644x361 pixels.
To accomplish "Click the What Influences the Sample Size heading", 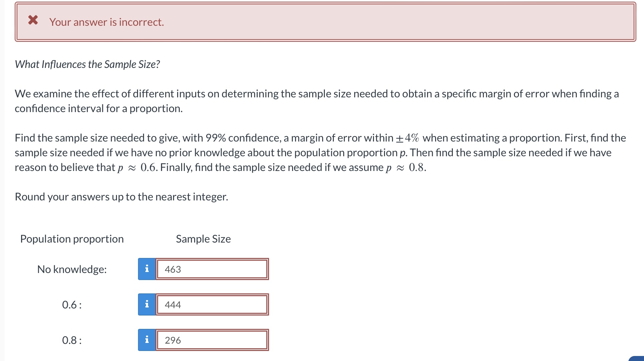I will click(x=87, y=64).
